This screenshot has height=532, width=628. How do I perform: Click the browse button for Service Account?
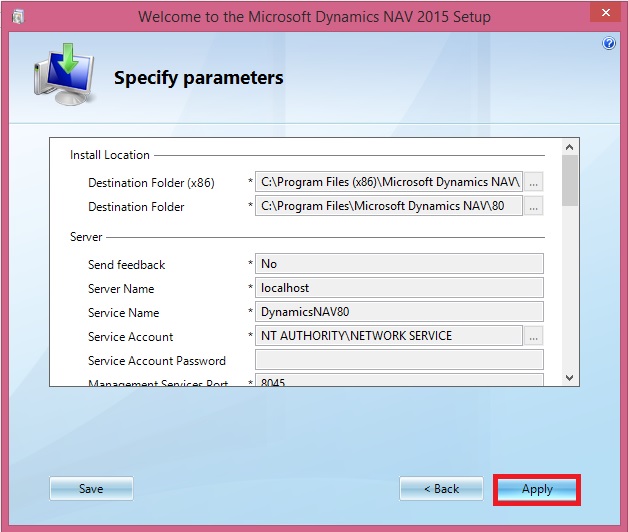pyautogui.click(x=534, y=336)
